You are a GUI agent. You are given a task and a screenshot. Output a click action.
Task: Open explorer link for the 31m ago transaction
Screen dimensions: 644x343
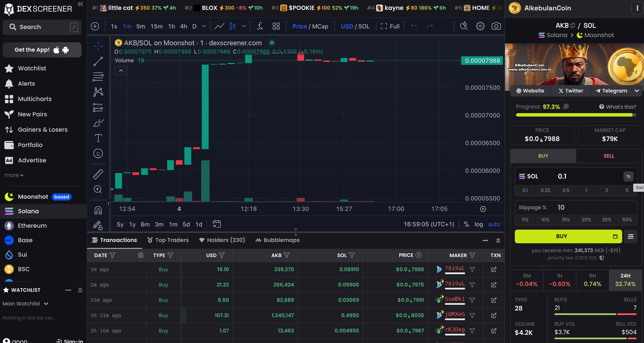click(494, 300)
